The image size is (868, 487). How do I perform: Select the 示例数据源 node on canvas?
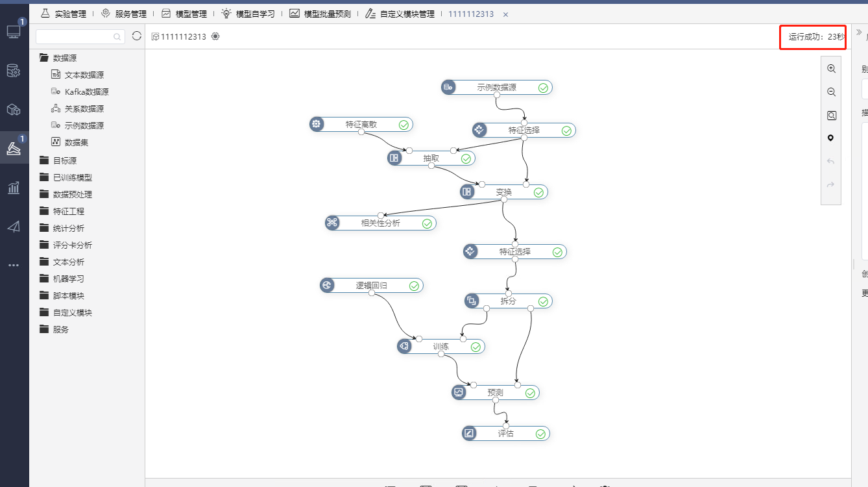pyautogui.click(x=497, y=87)
